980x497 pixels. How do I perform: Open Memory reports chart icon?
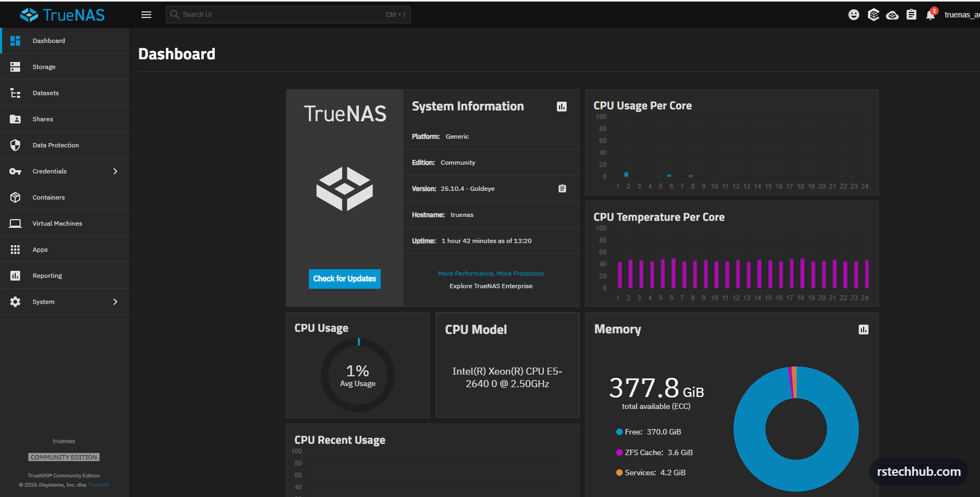864,330
